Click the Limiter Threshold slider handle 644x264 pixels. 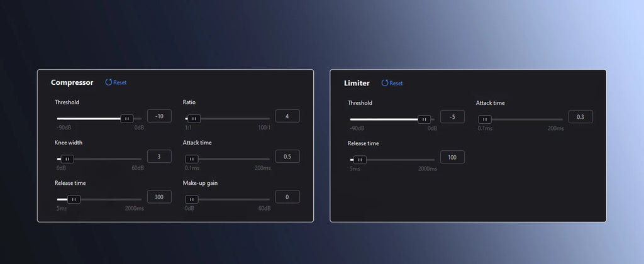pyautogui.click(x=425, y=119)
